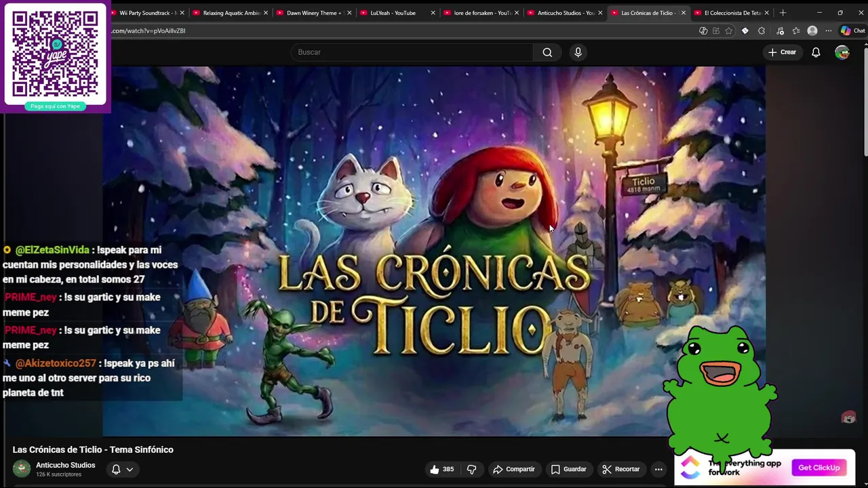The width and height of the screenshot is (868, 488).
Task: Click the video title Las Crónicas de Ticlio
Action: (93, 449)
